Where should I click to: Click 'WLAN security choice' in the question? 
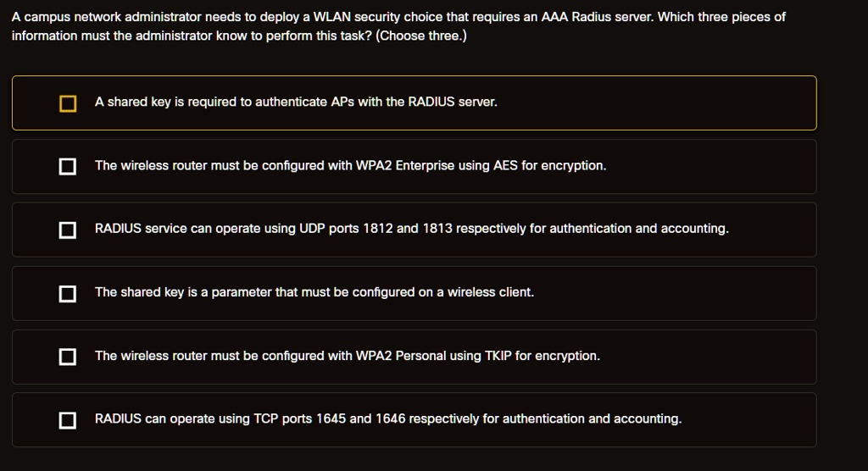[x=378, y=17]
